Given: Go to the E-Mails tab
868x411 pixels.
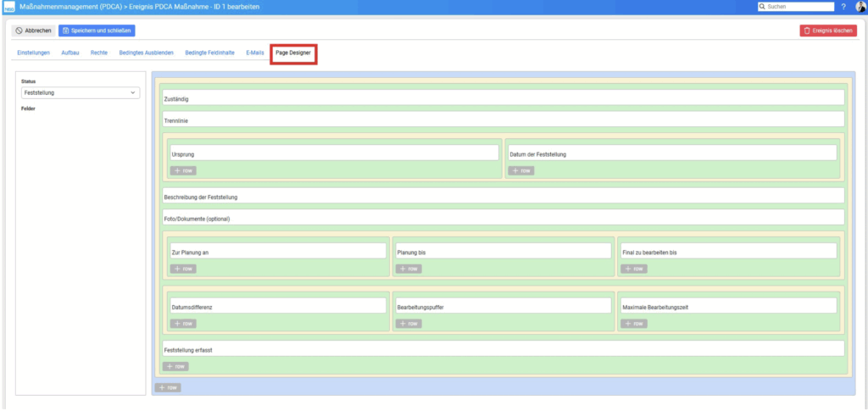Looking at the screenshot, I should coord(255,53).
